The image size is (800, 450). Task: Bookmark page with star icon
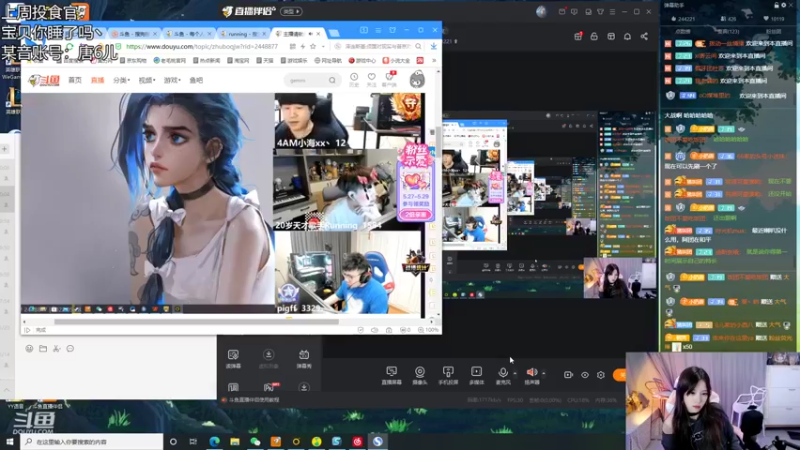click(x=313, y=46)
